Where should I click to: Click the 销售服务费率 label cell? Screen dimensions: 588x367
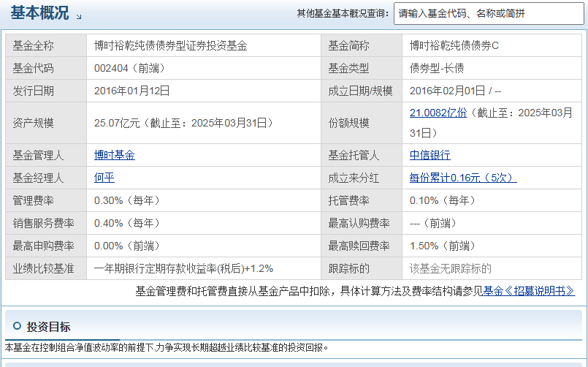tap(46, 223)
